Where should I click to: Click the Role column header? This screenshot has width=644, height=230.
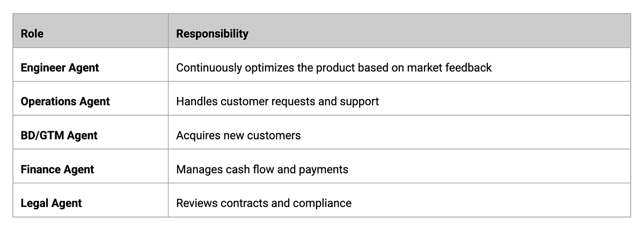pyautogui.click(x=32, y=34)
